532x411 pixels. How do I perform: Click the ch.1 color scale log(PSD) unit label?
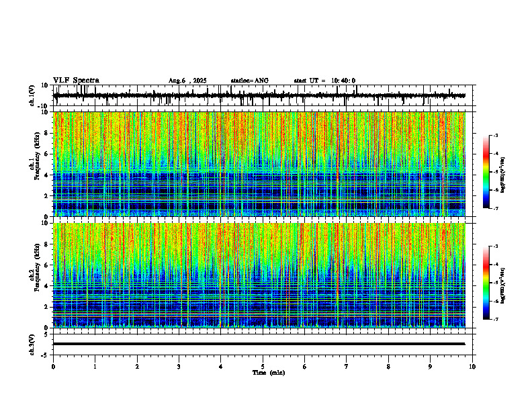503,175
